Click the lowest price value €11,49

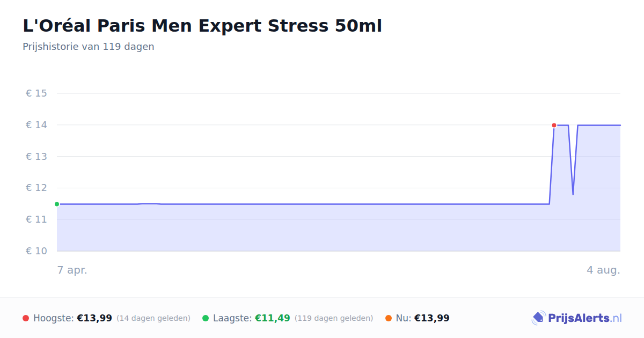273,318
